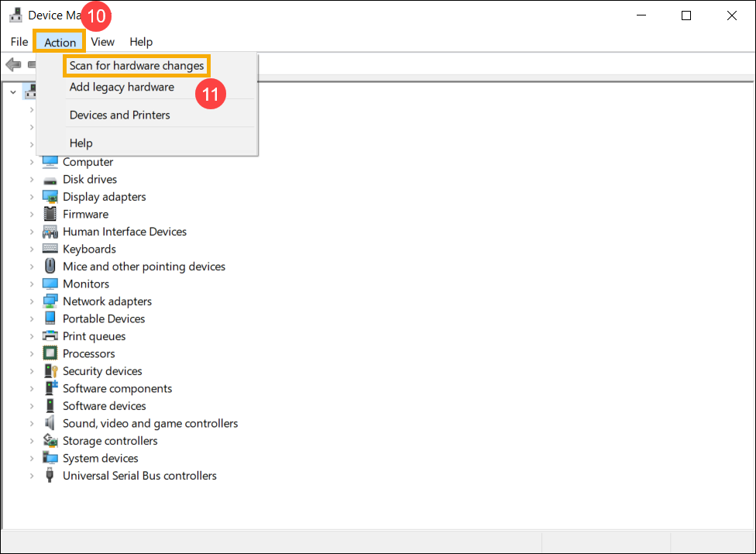Select Mice and other pointing devices

point(144,267)
